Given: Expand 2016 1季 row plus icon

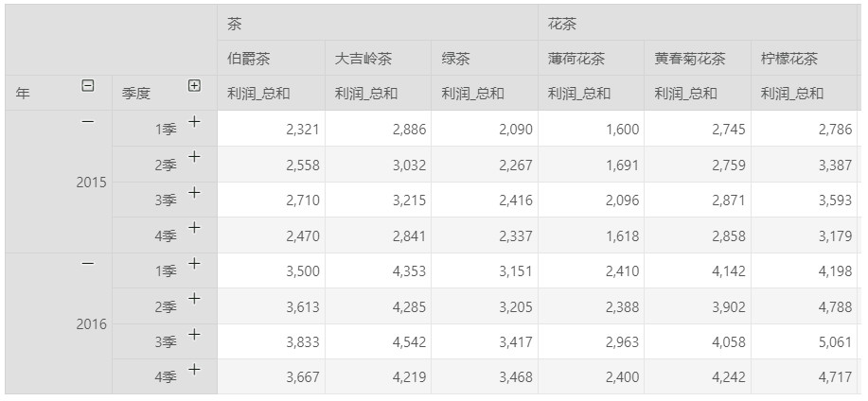Looking at the screenshot, I should 194,264.
